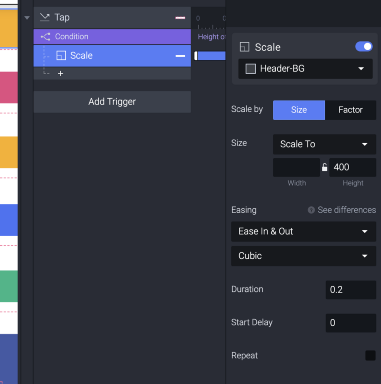Click the Height field showing 400
The image size is (381, 384).
353,167
